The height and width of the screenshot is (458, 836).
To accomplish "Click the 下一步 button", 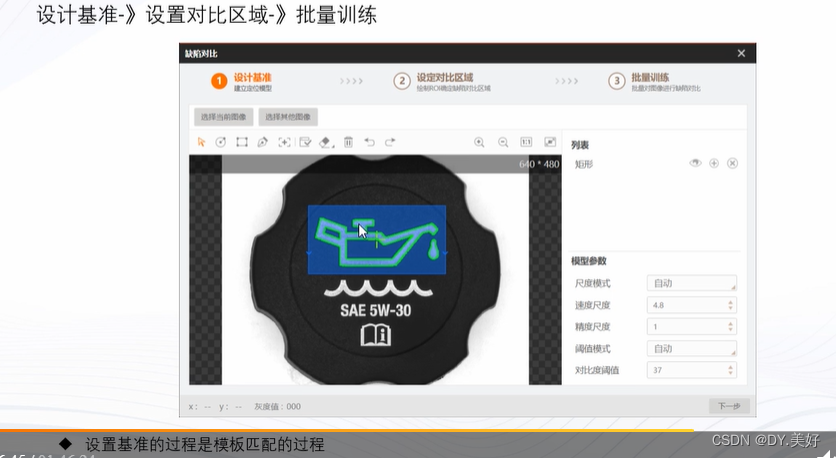I will tap(729, 406).
